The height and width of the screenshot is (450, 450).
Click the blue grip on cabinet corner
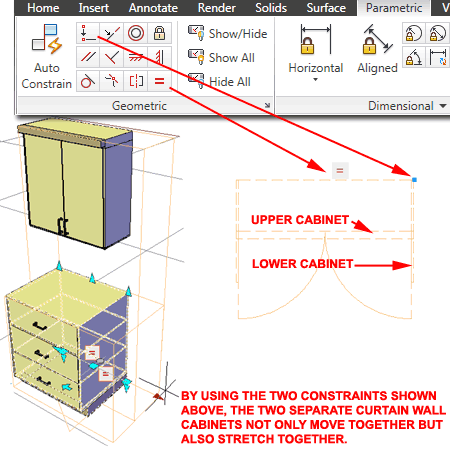(x=414, y=180)
